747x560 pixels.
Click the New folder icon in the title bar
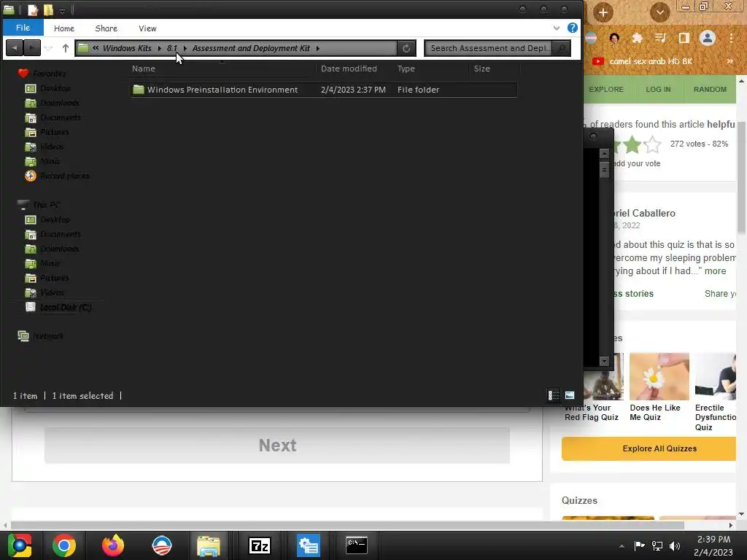click(x=48, y=10)
